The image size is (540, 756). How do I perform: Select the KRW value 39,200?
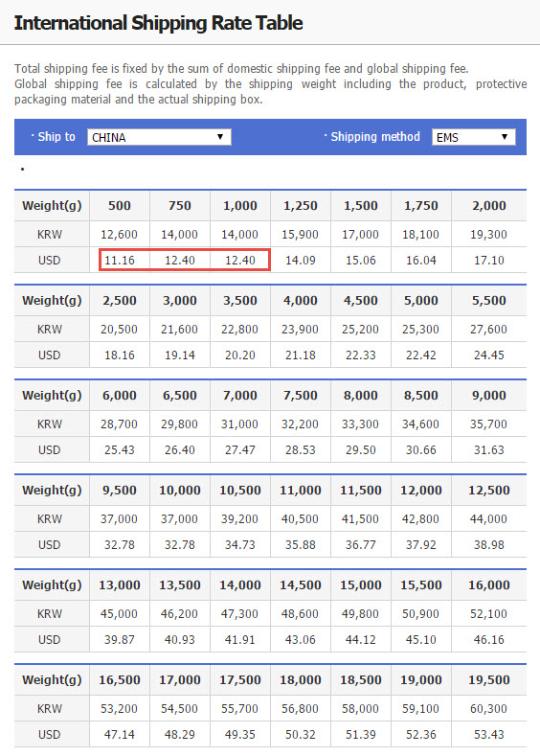tap(239, 519)
